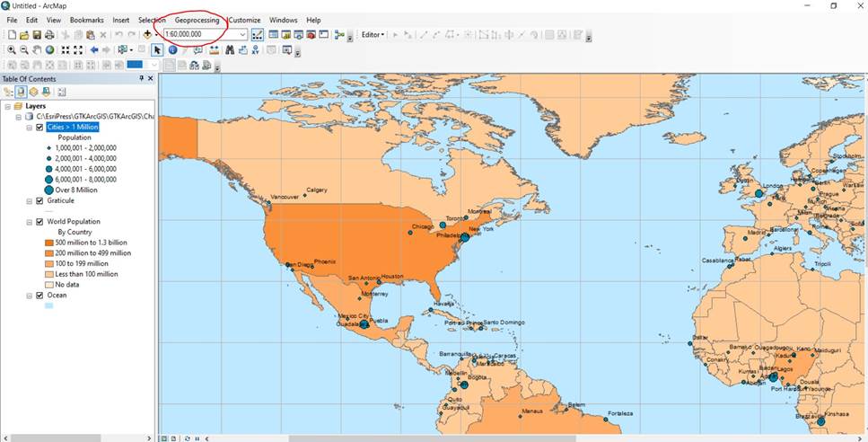
Task: Open the Geoprocessing menu
Action: click(x=197, y=20)
